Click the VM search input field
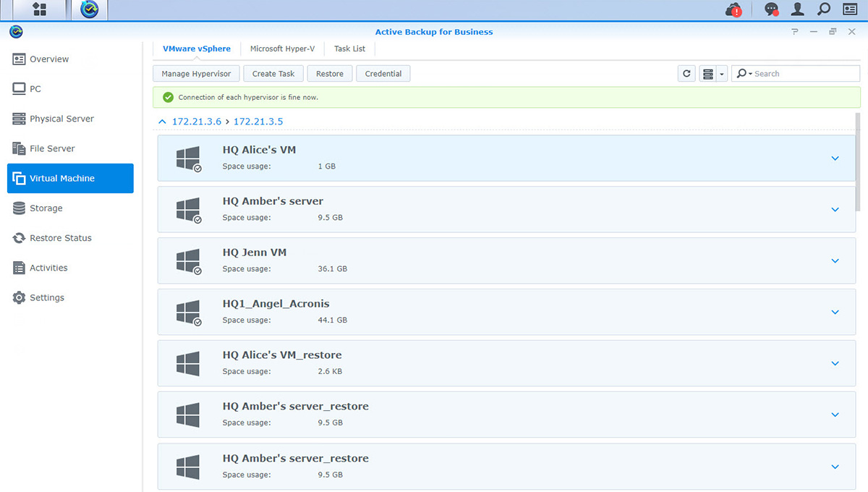 tap(803, 74)
